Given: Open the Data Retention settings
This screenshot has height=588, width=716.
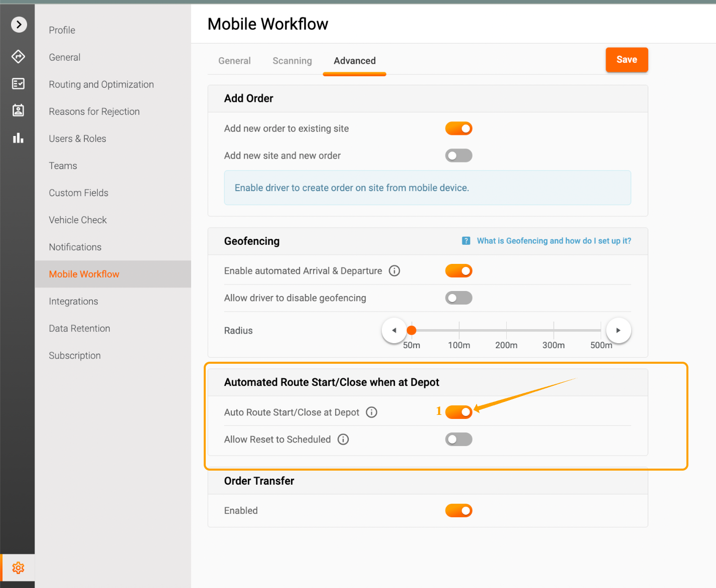Looking at the screenshot, I should 80,328.
